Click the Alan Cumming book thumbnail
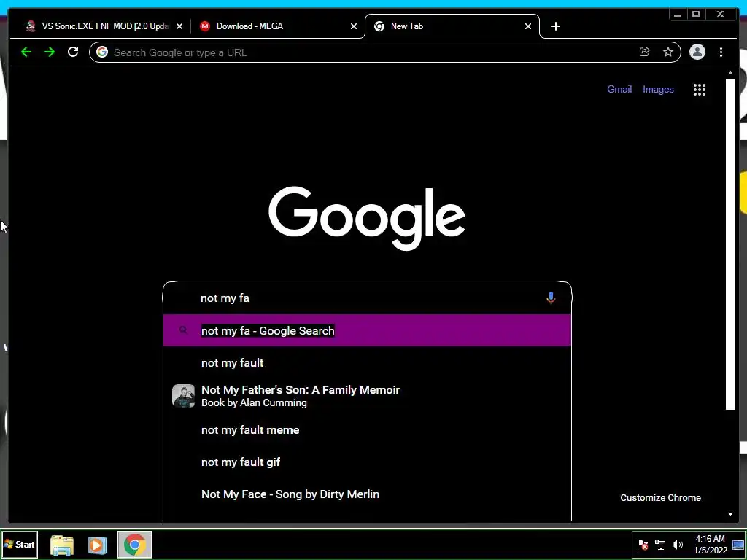 tap(183, 396)
